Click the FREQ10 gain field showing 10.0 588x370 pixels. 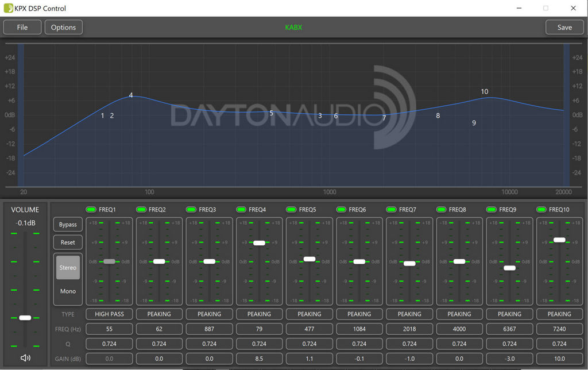559,359
